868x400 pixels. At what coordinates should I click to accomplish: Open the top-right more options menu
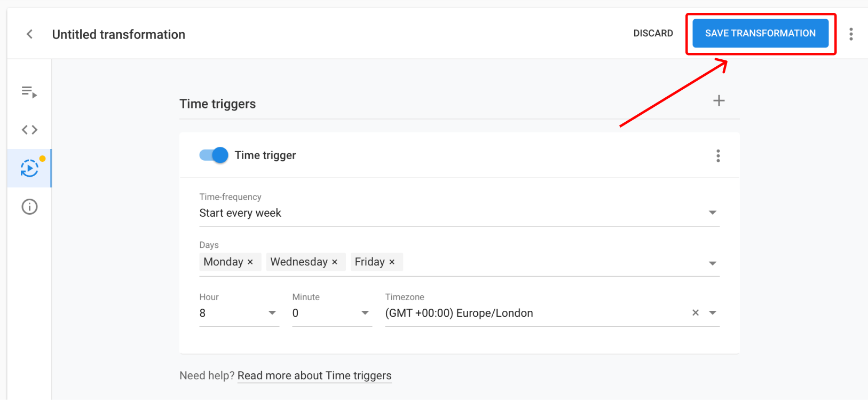pos(851,34)
